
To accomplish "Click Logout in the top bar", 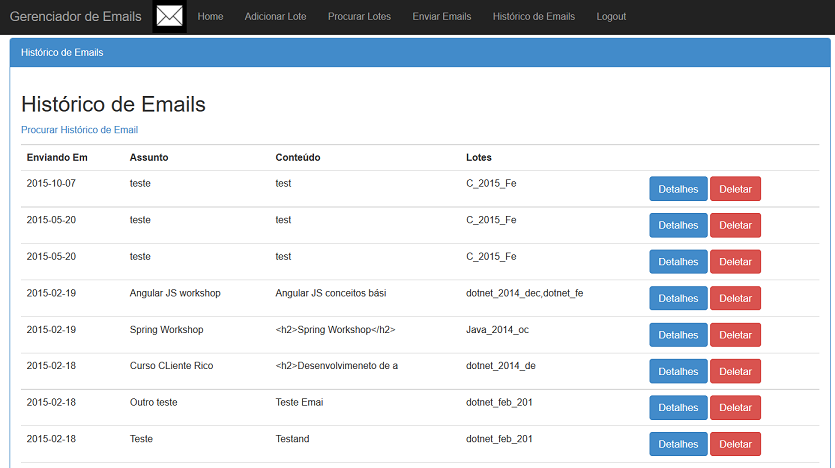I will pyautogui.click(x=611, y=17).
